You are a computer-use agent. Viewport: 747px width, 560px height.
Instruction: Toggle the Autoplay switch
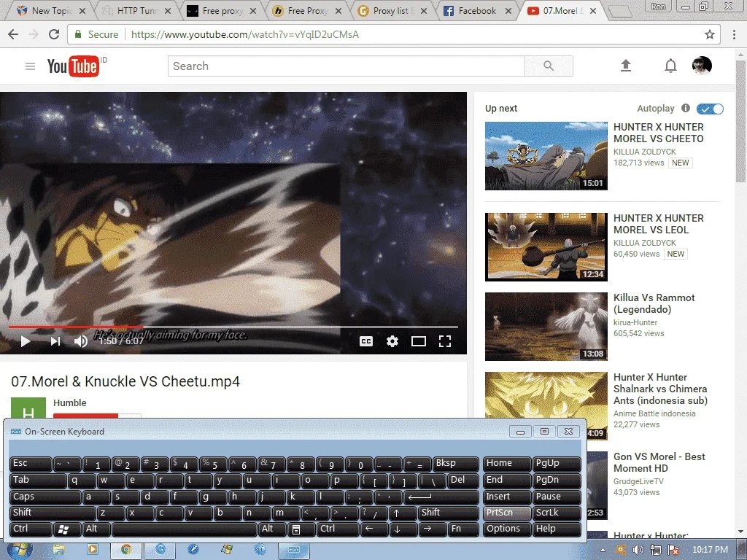click(710, 109)
